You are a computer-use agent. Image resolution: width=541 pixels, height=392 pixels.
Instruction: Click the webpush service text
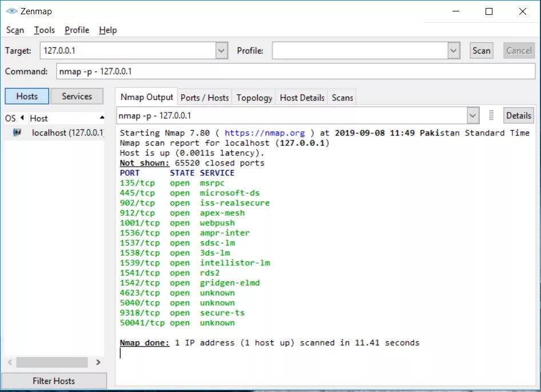tap(217, 223)
